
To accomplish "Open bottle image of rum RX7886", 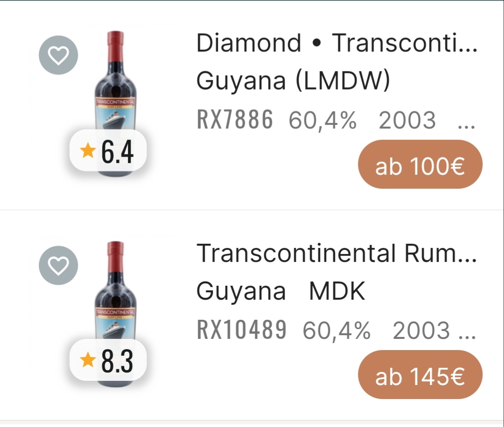I will coord(115,84).
